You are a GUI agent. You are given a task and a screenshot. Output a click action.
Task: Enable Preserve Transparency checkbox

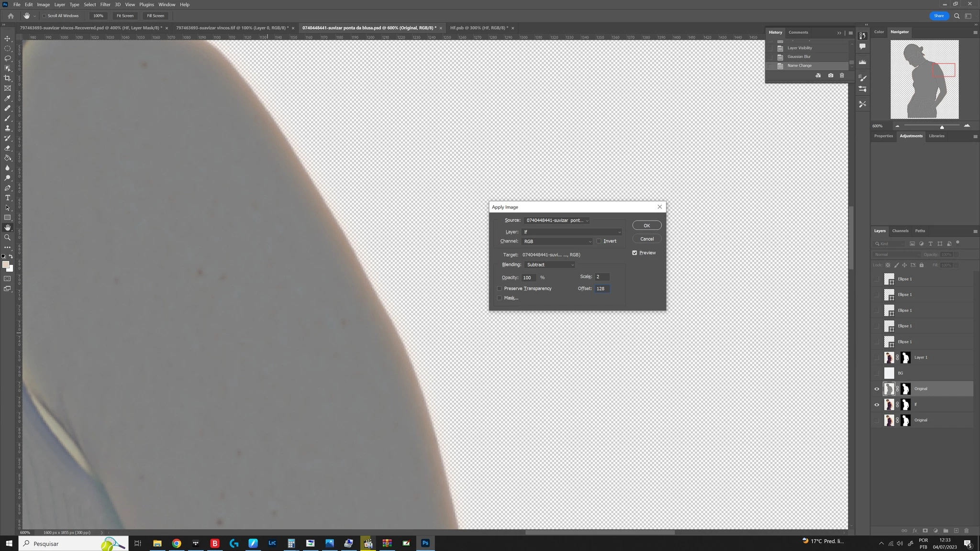click(x=500, y=288)
